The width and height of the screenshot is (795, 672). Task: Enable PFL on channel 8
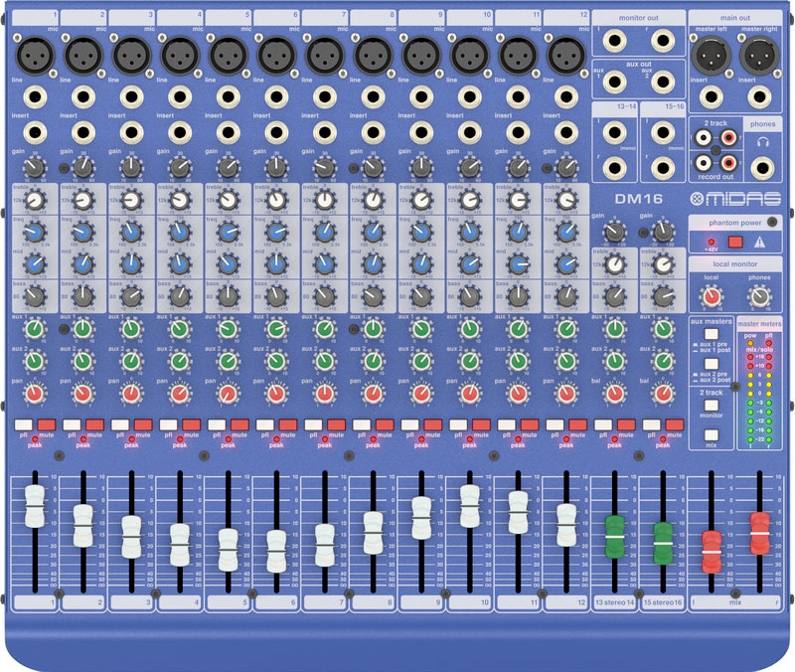(x=362, y=424)
